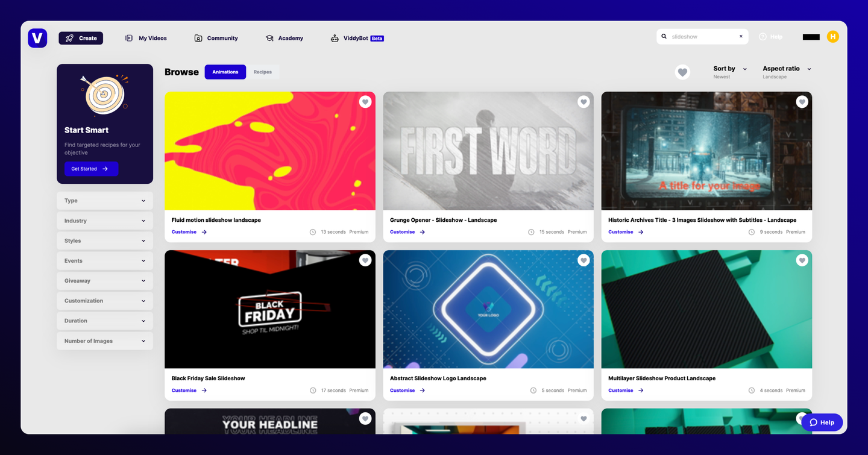Toggle the heart on Black Friday Sale Slideshow
This screenshot has height=455, width=868.
(365, 260)
